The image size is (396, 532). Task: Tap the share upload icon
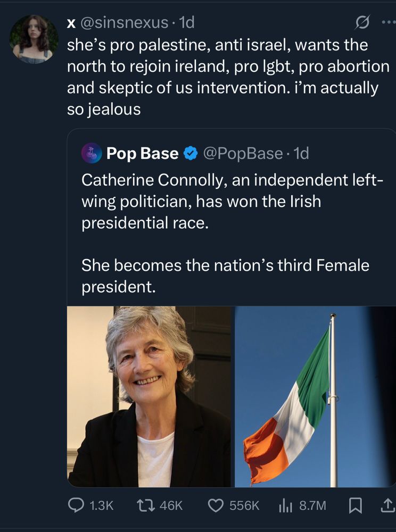(x=386, y=504)
